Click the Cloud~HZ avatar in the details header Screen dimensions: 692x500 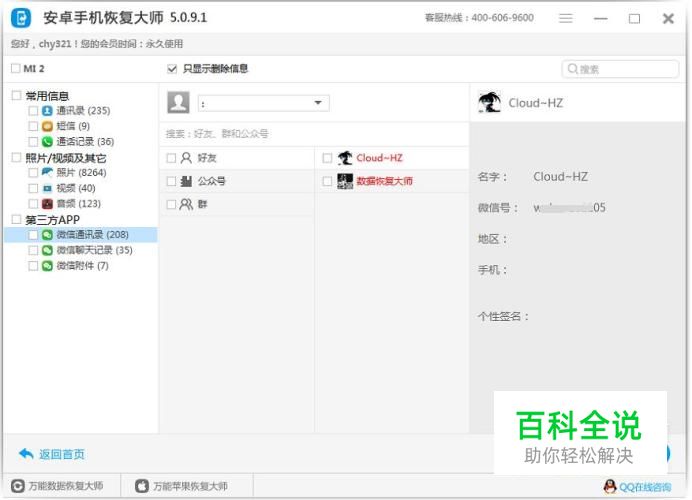pyautogui.click(x=489, y=102)
